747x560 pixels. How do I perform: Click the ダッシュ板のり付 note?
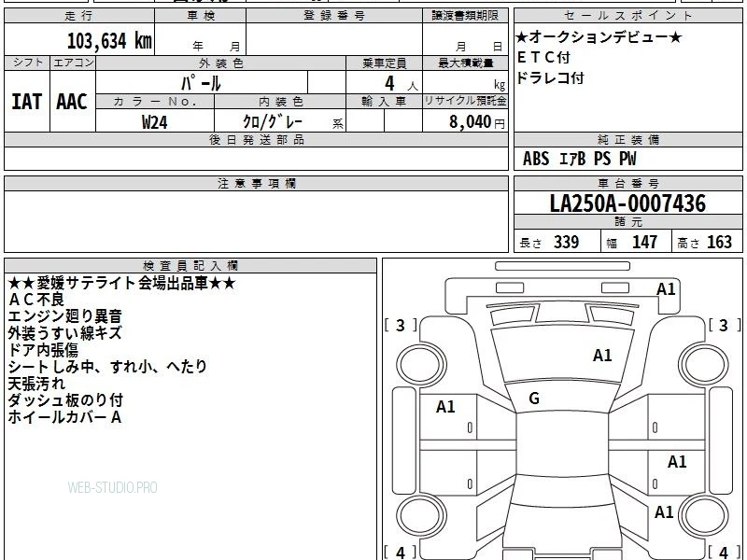(x=65, y=400)
